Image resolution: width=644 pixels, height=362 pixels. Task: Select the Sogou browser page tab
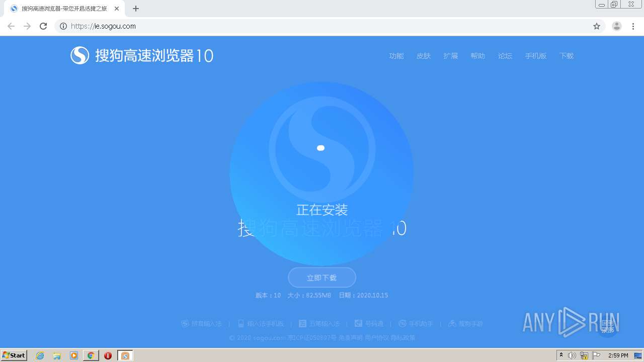click(64, 9)
